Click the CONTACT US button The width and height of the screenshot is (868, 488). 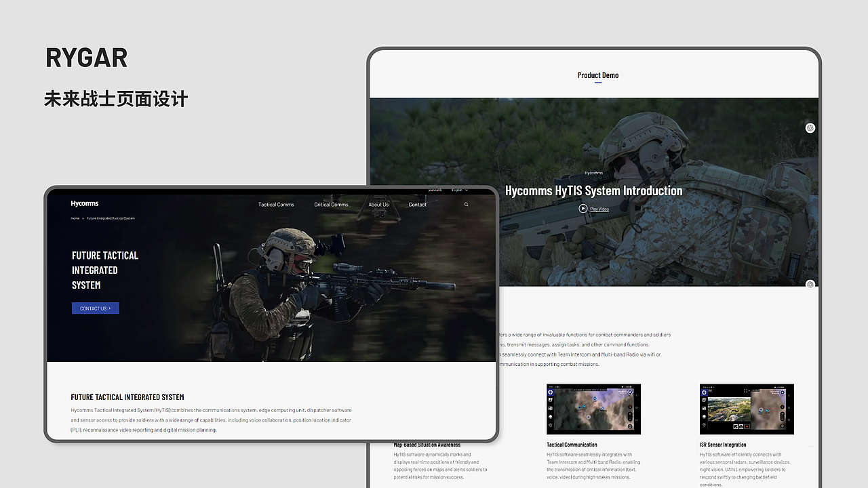click(x=96, y=308)
